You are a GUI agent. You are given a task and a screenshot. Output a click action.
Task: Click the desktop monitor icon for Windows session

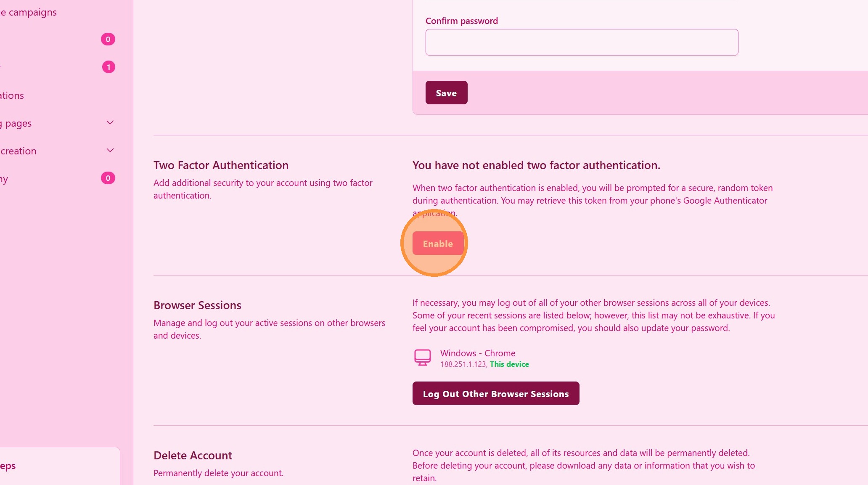(x=422, y=358)
